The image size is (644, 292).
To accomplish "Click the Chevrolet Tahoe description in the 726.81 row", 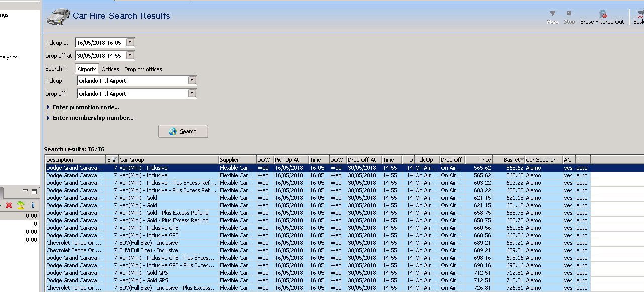I will (x=75, y=288).
